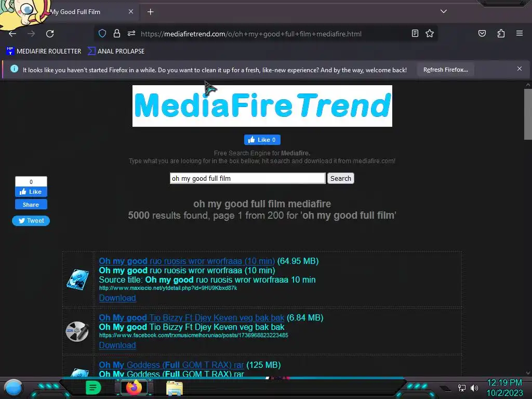Open File Explorer from taskbar
The image size is (532, 399).
tap(175, 388)
